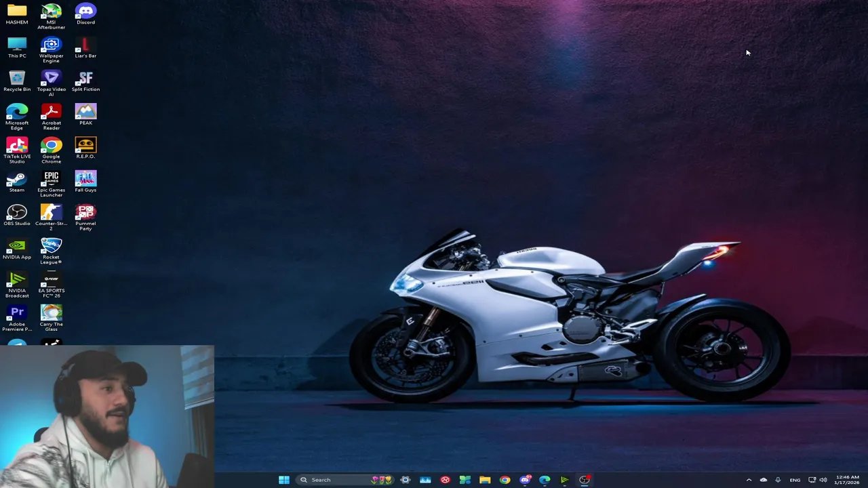This screenshot has width=868, height=488.
Task: Open the ENG language switcher
Action: [x=795, y=480]
